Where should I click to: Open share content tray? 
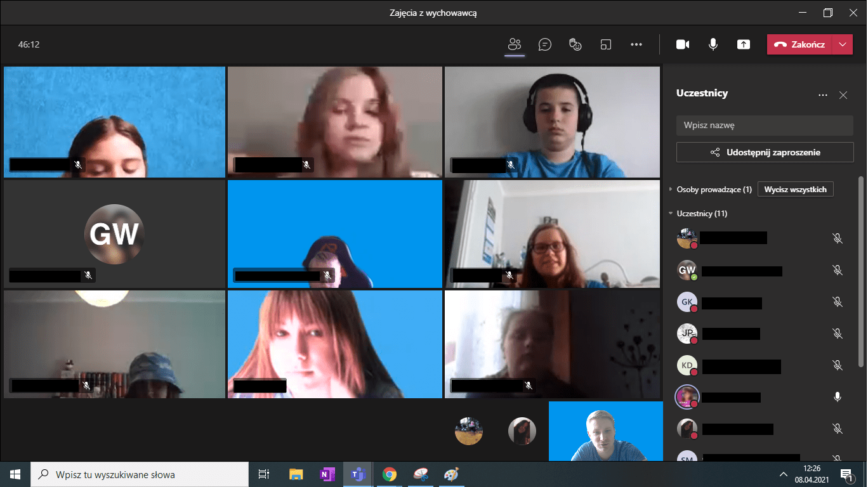(744, 44)
